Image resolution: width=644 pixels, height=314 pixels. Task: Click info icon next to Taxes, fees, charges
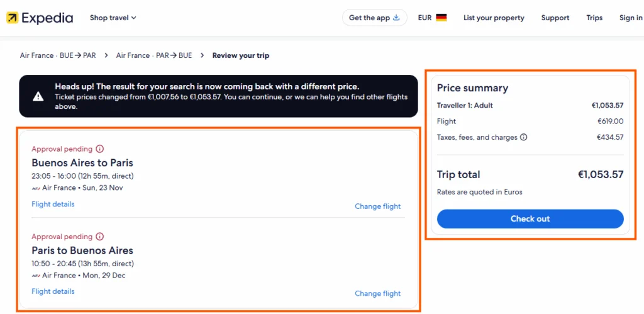point(524,137)
